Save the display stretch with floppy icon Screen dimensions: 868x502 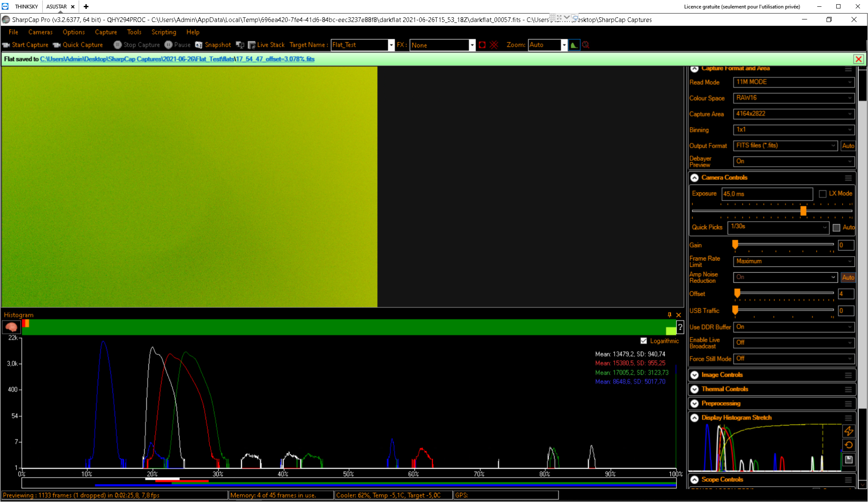(x=849, y=459)
